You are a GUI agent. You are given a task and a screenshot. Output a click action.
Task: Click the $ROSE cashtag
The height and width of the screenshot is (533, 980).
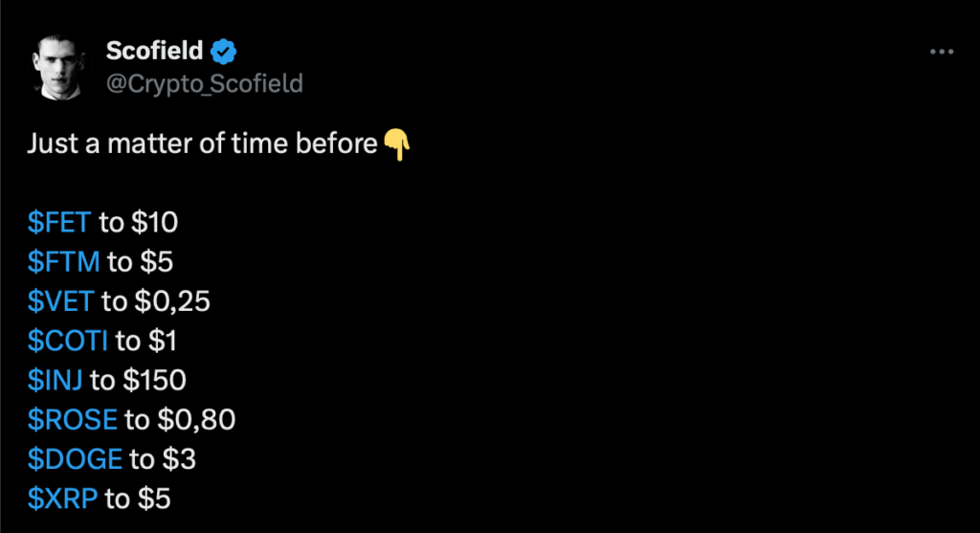tap(73, 419)
